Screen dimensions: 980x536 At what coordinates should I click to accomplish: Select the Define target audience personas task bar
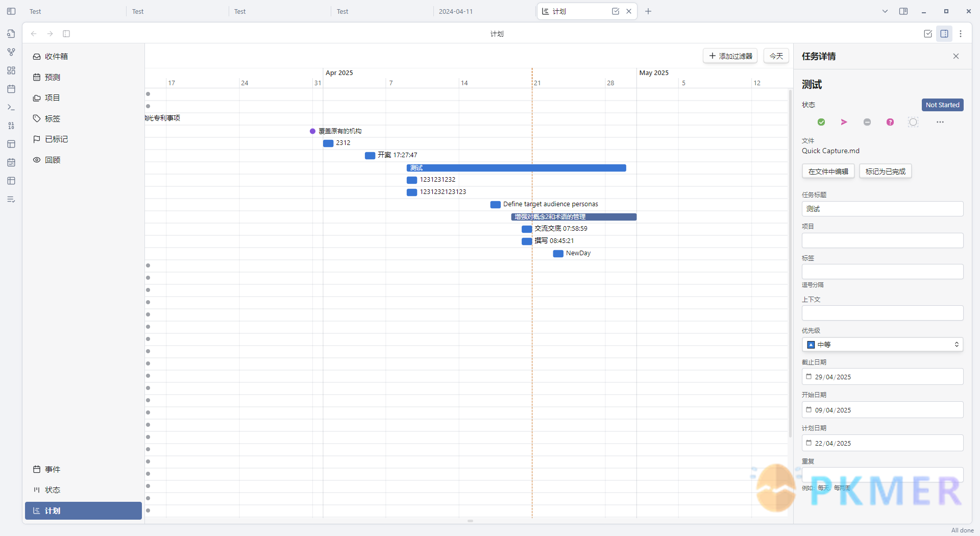495,204
